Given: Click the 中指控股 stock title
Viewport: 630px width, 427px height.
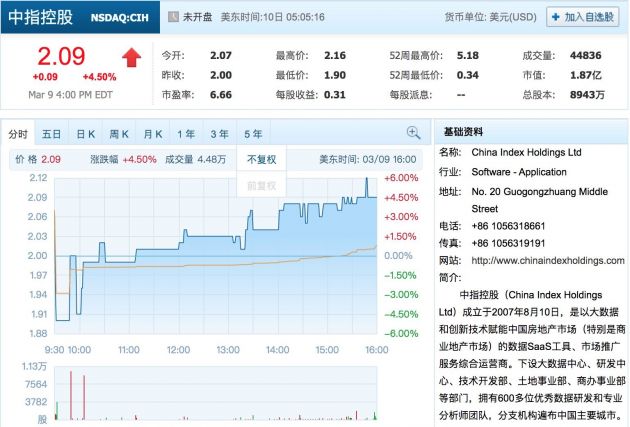Looking at the screenshot, I should pos(40,17).
